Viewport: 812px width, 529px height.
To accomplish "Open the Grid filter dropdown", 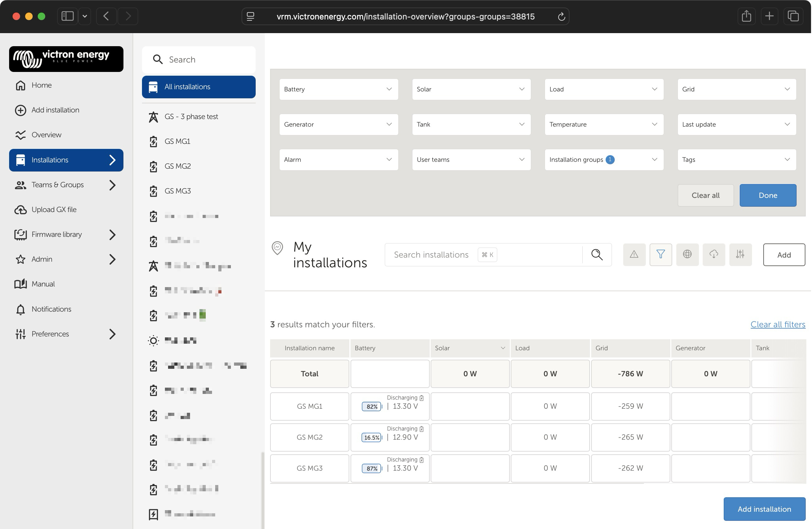I will tap(737, 90).
